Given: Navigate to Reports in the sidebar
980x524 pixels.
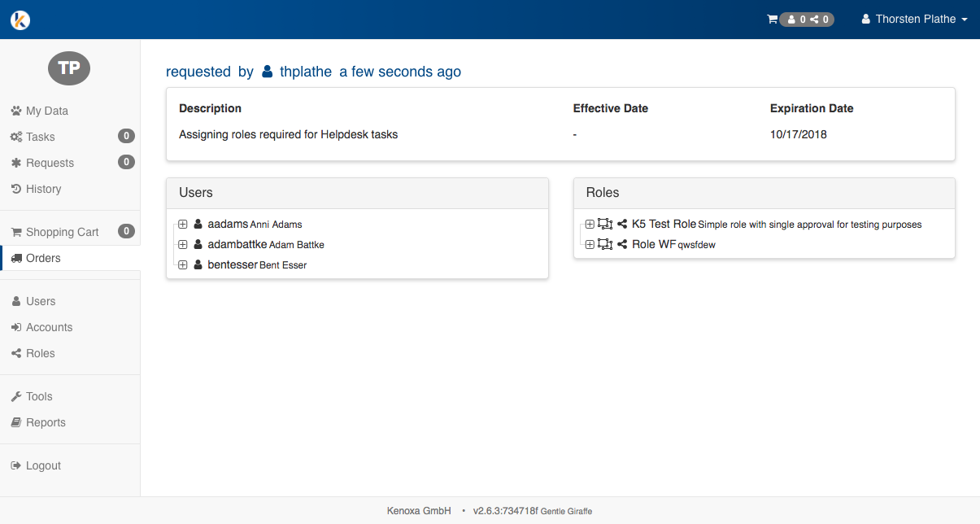Looking at the screenshot, I should point(46,422).
